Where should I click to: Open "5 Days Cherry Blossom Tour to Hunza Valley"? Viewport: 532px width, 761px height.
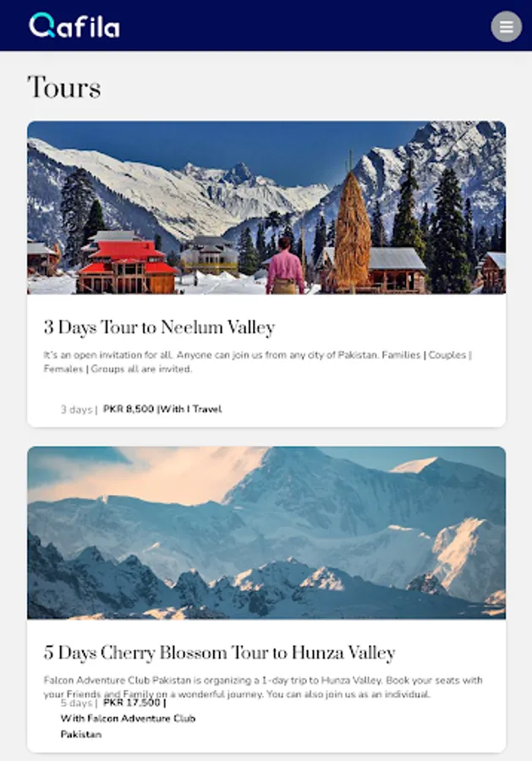click(219, 653)
